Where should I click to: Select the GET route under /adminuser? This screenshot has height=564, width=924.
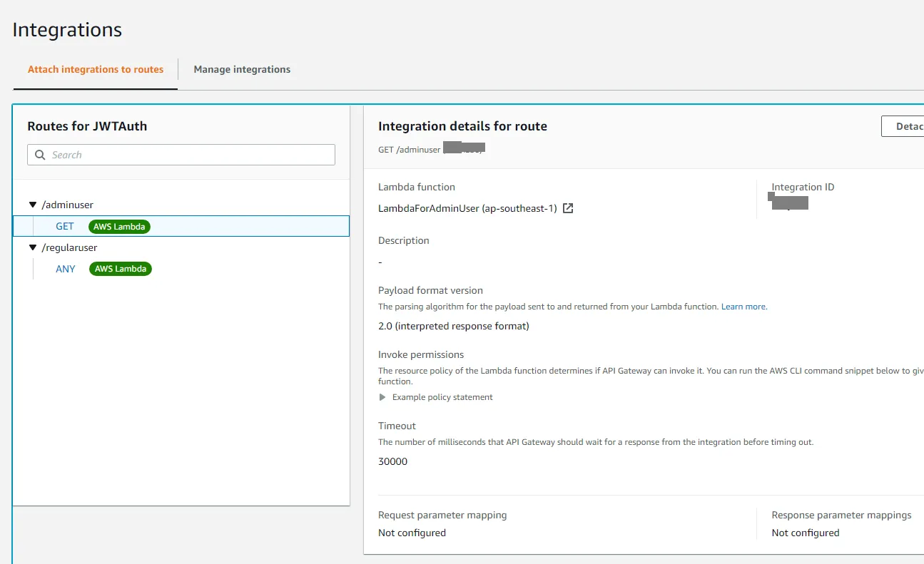(65, 226)
